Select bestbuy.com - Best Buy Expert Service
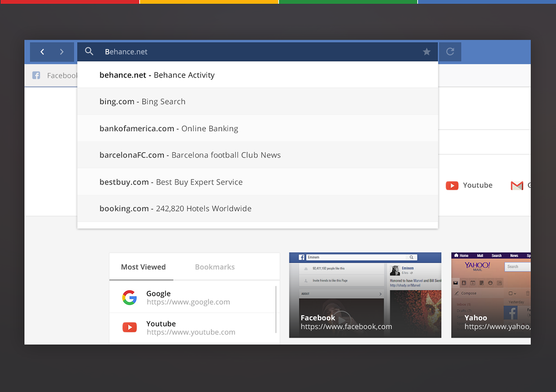Viewport: 556px width, 392px height. [x=258, y=182]
